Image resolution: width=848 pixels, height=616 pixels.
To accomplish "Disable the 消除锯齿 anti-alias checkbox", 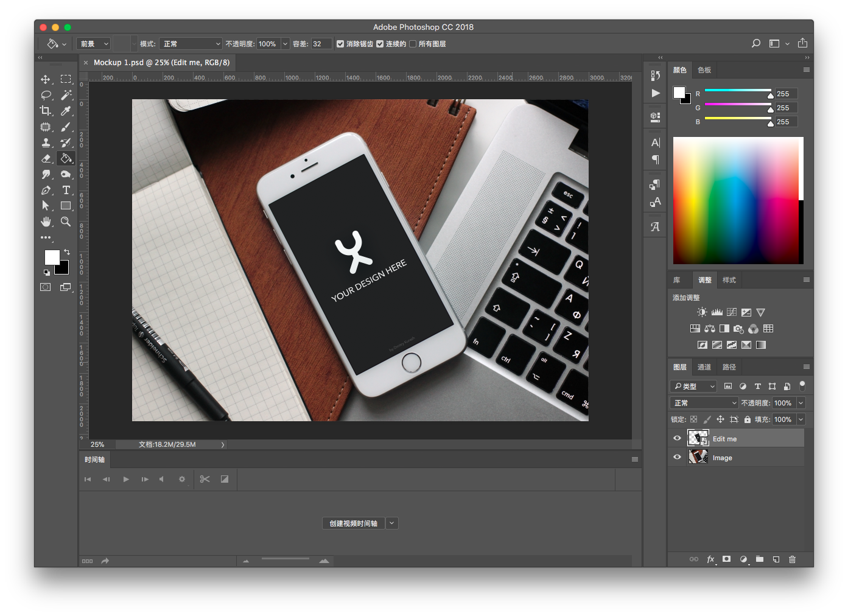I will point(340,44).
